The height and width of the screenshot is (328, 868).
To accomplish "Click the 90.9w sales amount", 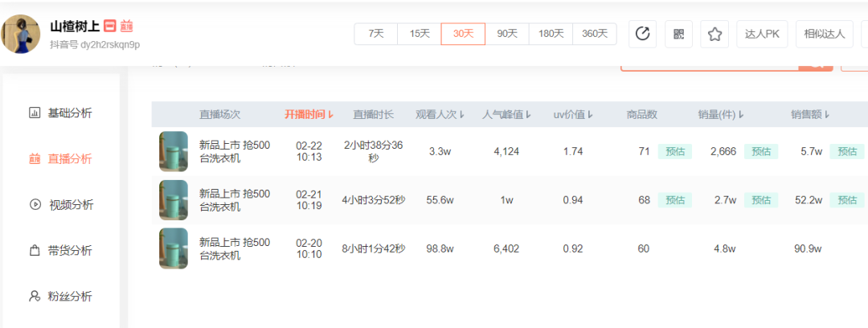I will (x=808, y=248).
